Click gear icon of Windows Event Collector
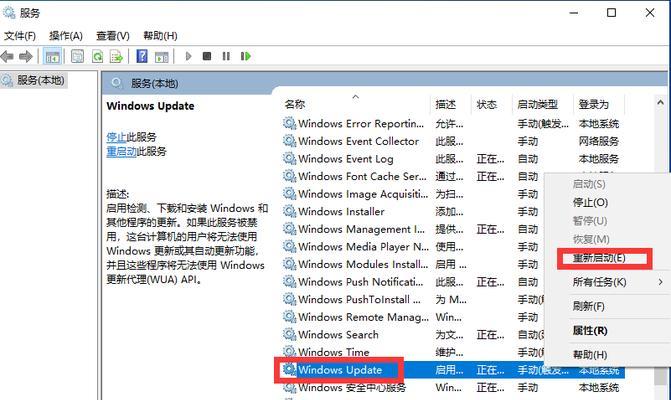Screen dimensions: 671x400 point(289,141)
